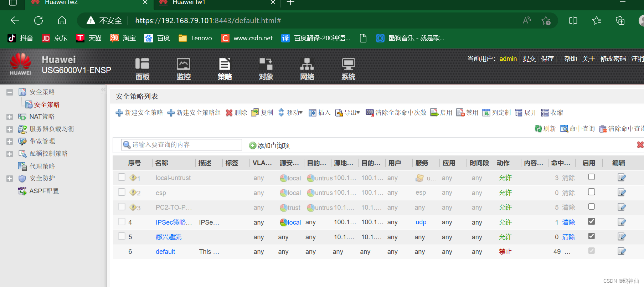644x287 pixels.
Task: Open the 系统 system icon
Action: click(348, 69)
